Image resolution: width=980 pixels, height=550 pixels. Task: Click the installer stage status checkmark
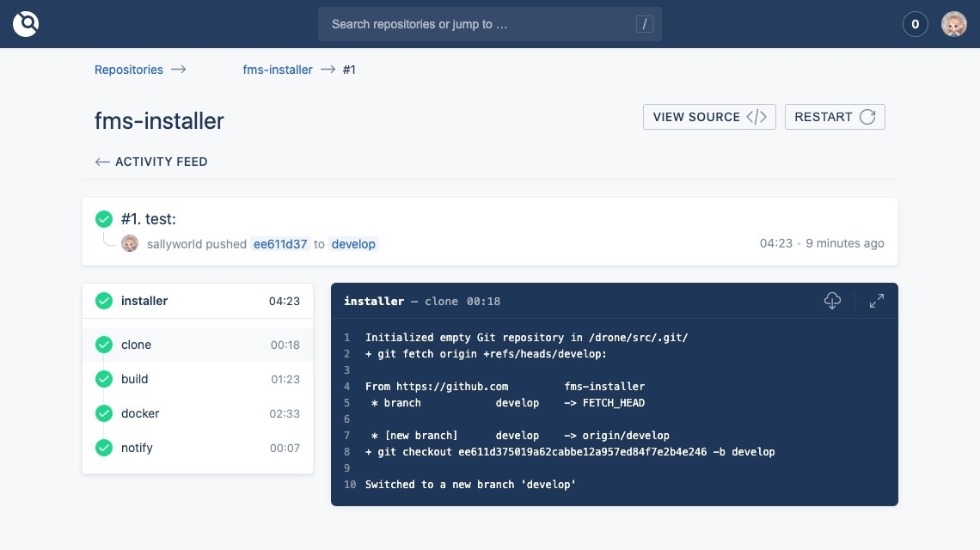[104, 301]
